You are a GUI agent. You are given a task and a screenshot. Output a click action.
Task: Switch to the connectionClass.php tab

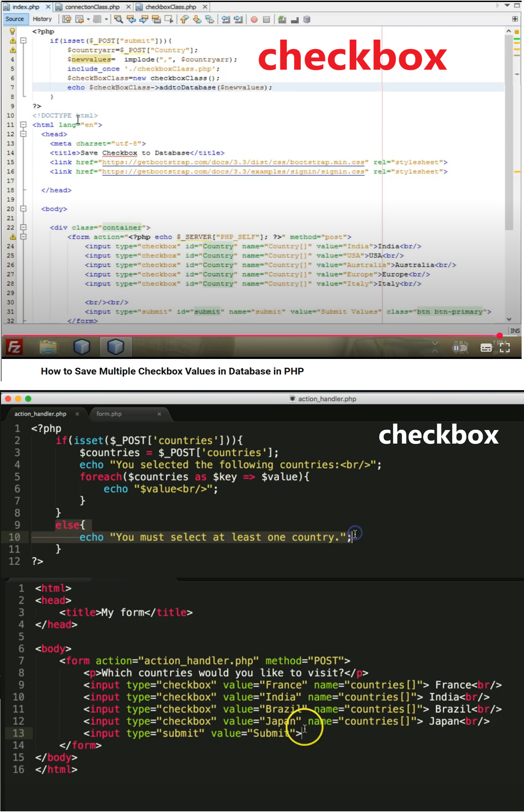(x=92, y=7)
